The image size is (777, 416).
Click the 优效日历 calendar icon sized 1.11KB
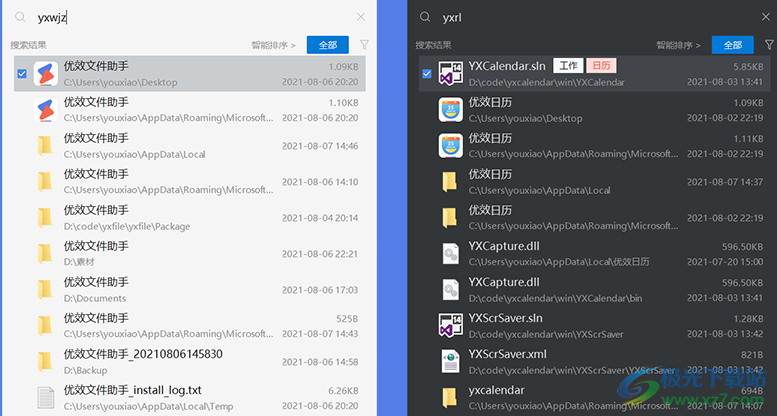click(450, 146)
